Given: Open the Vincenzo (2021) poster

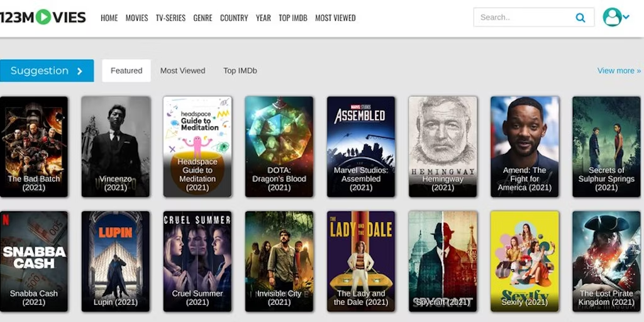Looking at the screenshot, I should pyautogui.click(x=116, y=147).
